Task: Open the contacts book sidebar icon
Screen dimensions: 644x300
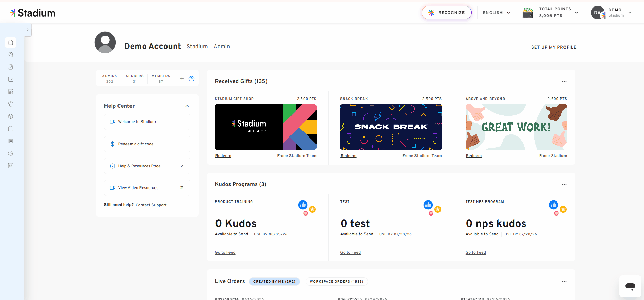Action: 11,141
